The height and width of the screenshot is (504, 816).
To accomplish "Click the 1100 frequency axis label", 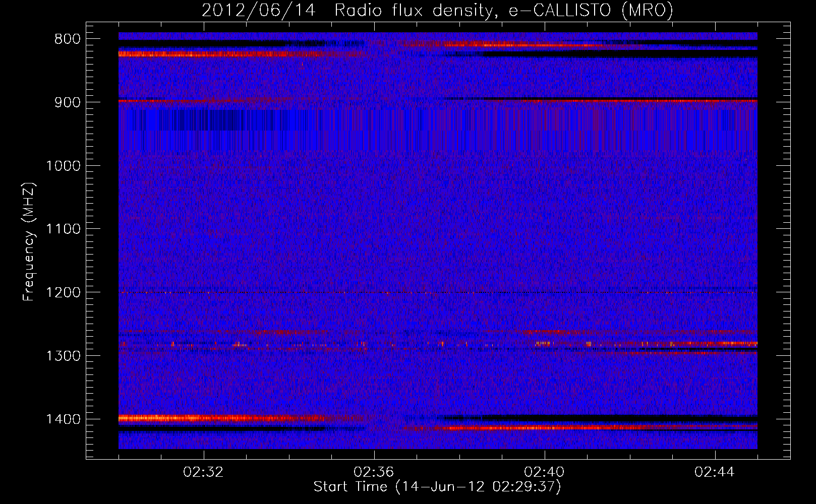I will point(64,229).
